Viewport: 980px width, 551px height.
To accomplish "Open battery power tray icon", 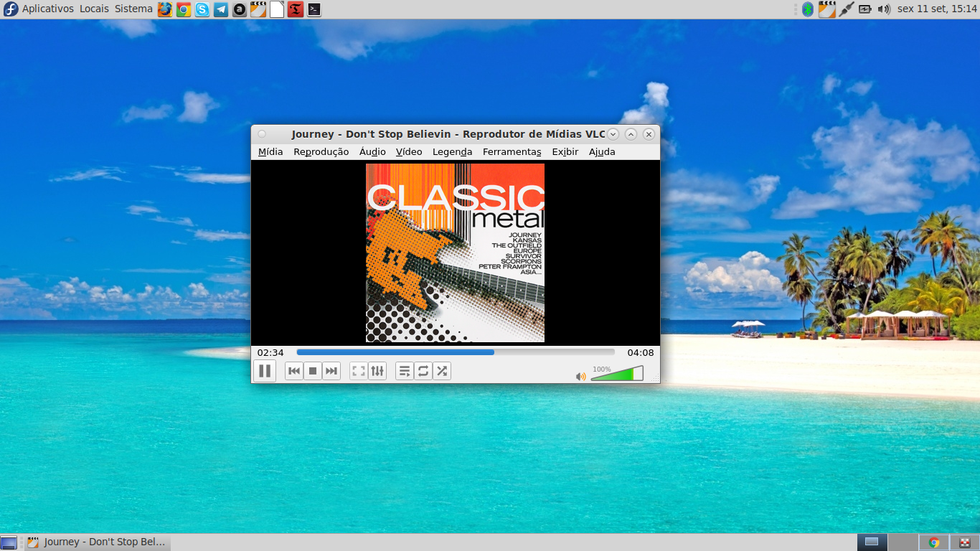I will (865, 9).
